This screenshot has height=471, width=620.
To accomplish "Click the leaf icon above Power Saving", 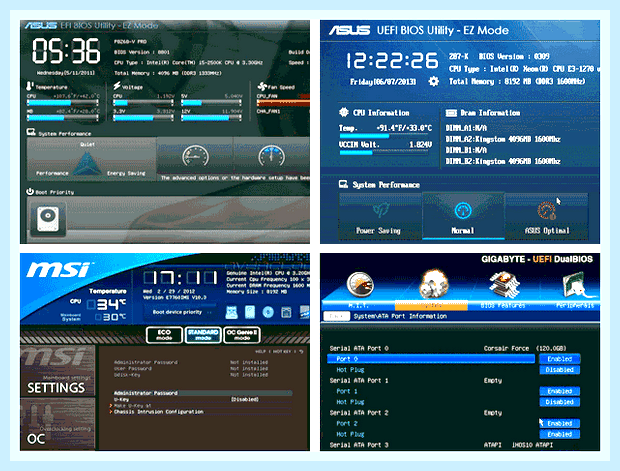I will [x=380, y=210].
